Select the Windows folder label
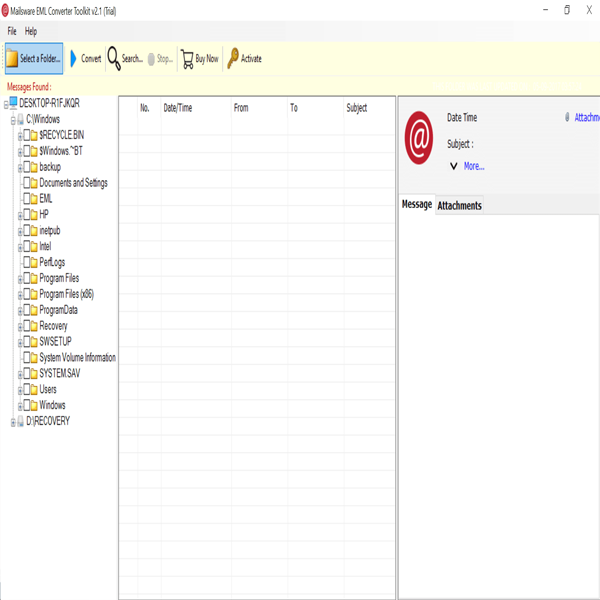600x600 pixels. tap(52, 405)
